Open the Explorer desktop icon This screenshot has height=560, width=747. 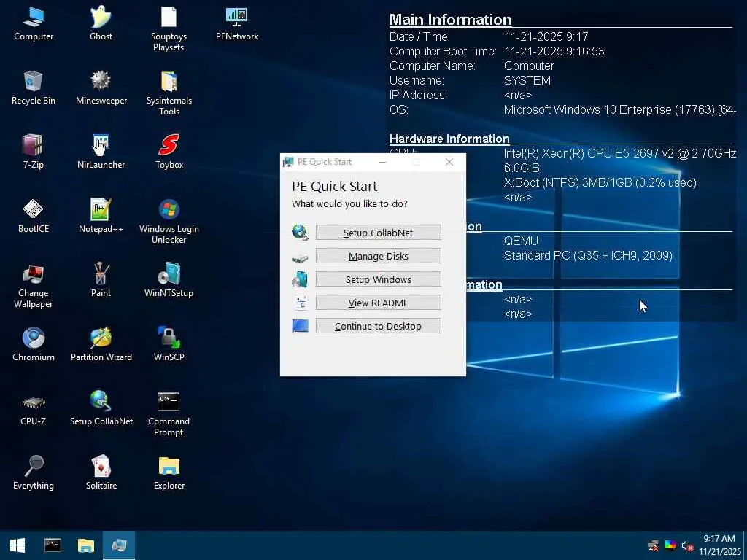click(x=169, y=472)
